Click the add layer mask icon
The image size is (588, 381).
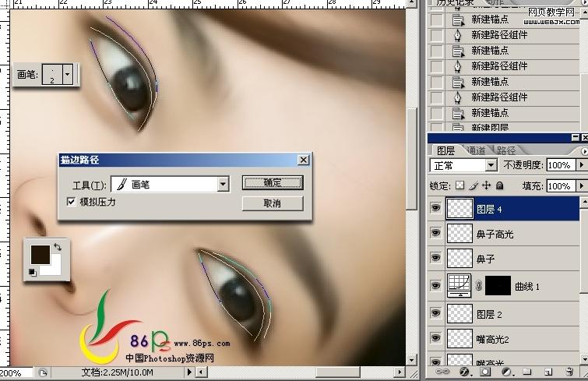tap(485, 371)
